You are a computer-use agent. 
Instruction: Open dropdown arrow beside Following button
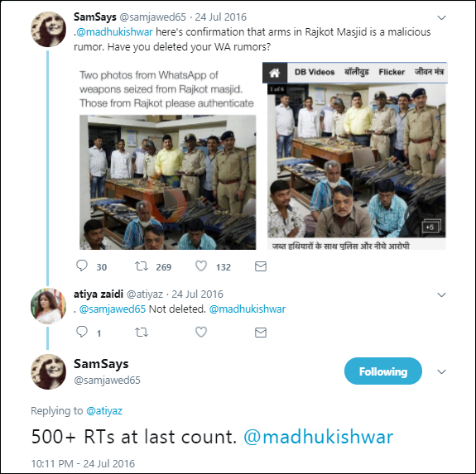(441, 371)
